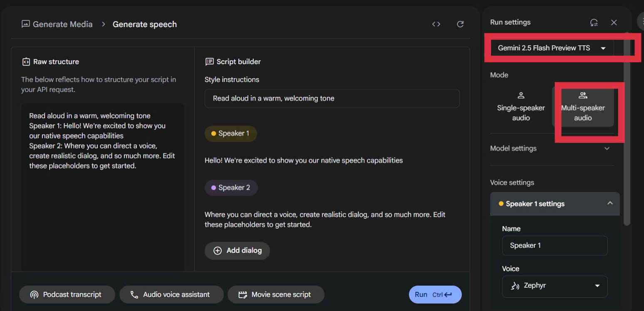Viewport: 644px width, 311px height.
Task: Click the Voice settings label
Action: pos(512,183)
